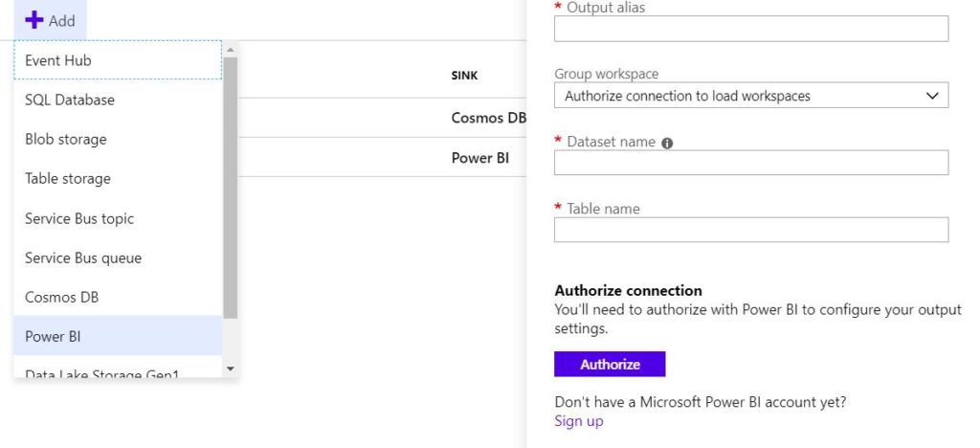
Task: Focus the Dataset name input field
Action: click(x=750, y=163)
